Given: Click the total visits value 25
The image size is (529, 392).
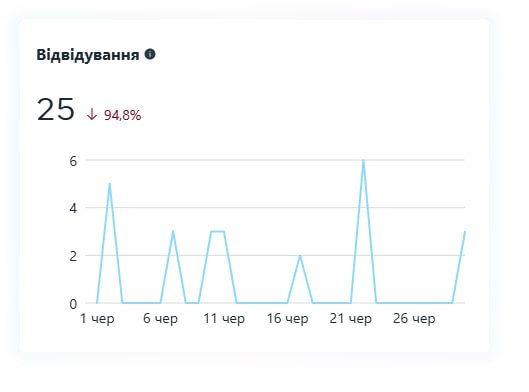Looking at the screenshot, I should click(x=55, y=109).
